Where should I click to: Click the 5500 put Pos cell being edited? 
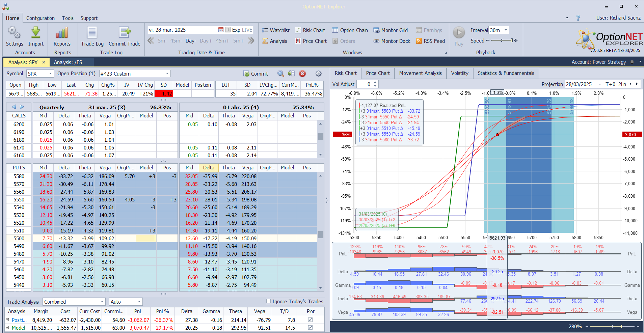click(146, 239)
